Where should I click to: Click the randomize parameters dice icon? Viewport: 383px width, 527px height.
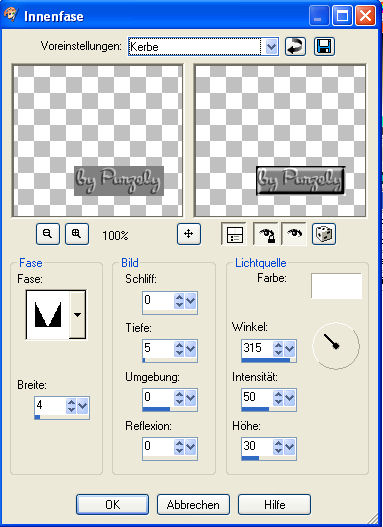(324, 234)
